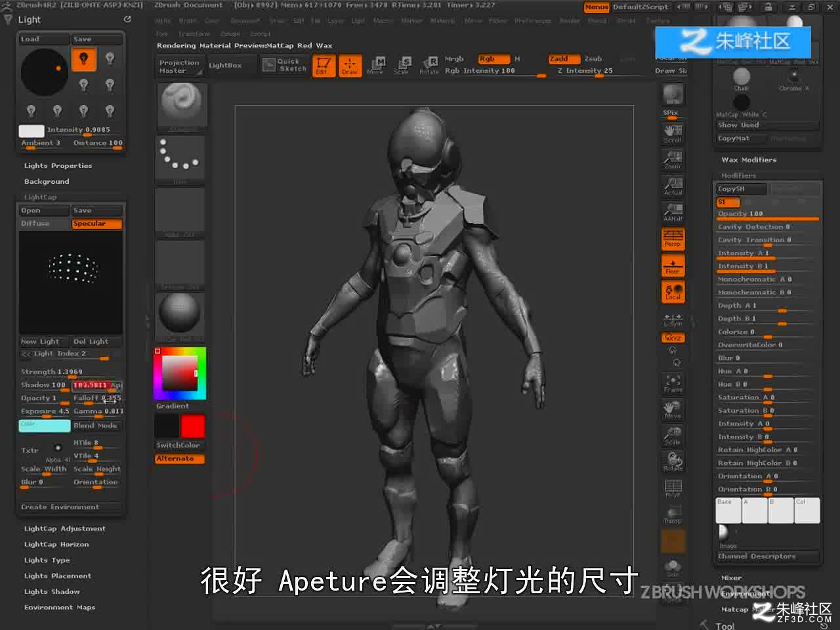Toggle the Floor grid
Viewport: 840px width, 630px height.
click(673, 265)
